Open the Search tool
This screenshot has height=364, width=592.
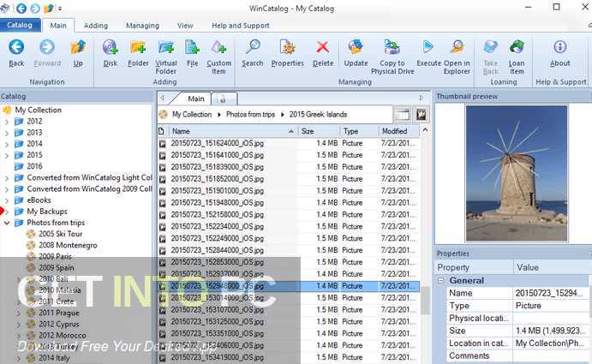[x=252, y=53]
